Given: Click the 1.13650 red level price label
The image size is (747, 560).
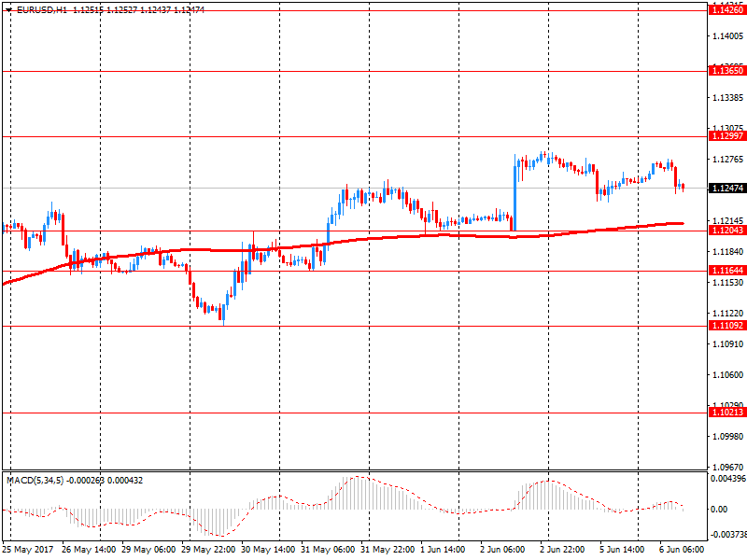Looking at the screenshot, I should 727,71.
